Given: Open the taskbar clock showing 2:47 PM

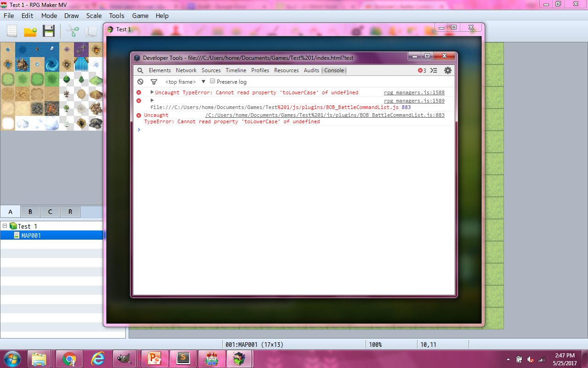Looking at the screenshot, I should pos(564,359).
